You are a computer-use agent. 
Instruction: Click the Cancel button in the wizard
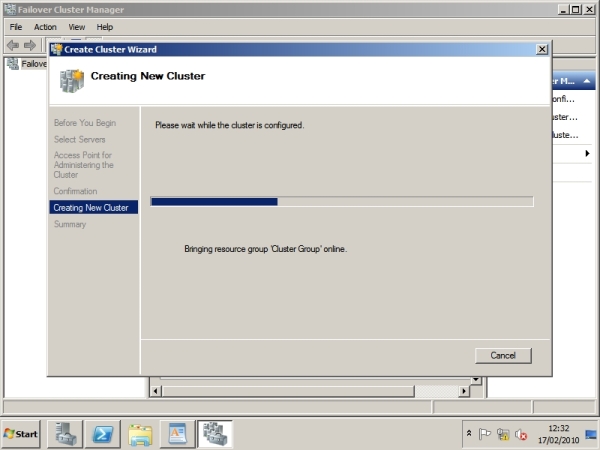pyautogui.click(x=503, y=355)
